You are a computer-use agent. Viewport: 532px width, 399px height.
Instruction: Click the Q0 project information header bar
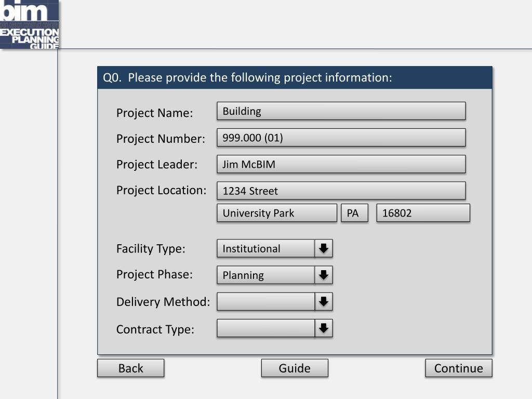click(295, 78)
